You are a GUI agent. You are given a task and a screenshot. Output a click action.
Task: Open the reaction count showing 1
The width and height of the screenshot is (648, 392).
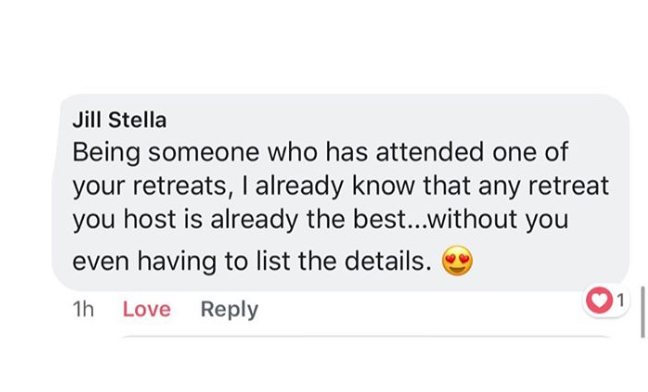620,301
